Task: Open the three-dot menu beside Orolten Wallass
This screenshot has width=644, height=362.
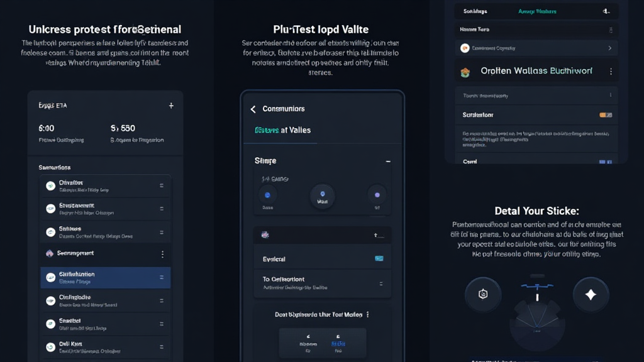Action: tap(611, 72)
